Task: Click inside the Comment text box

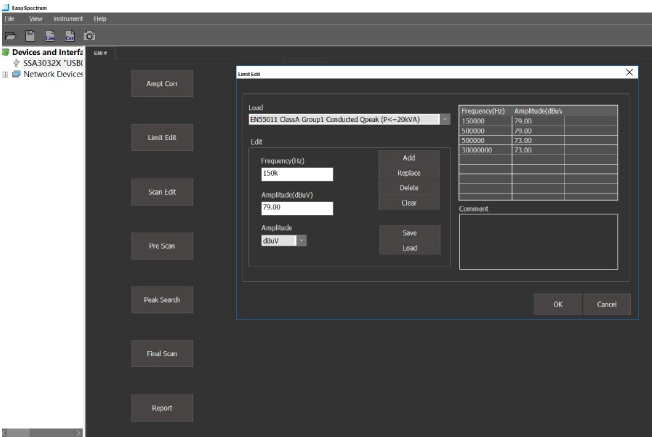Action: pyautogui.click(x=538, y=242)
